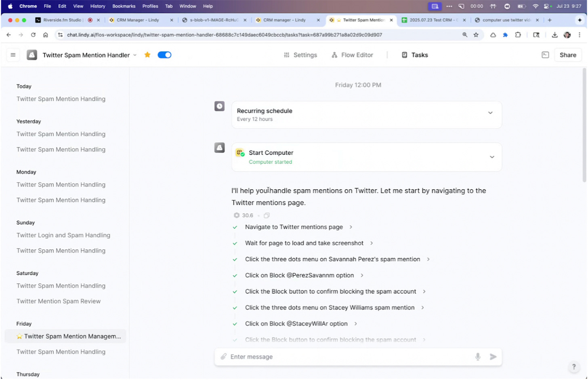
Task: Click the site info icon in address bar
Action: (60, 35)
